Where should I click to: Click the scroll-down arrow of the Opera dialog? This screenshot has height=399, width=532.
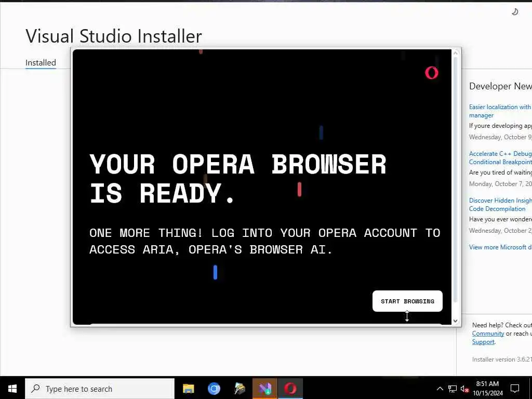click(x=455, y=321)
